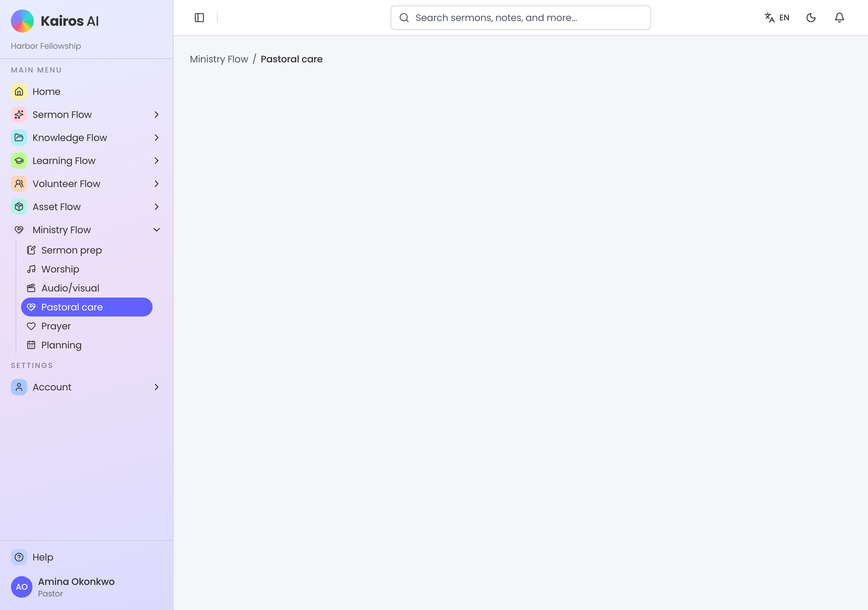Click the Prayer heart icon

[32, 326]
